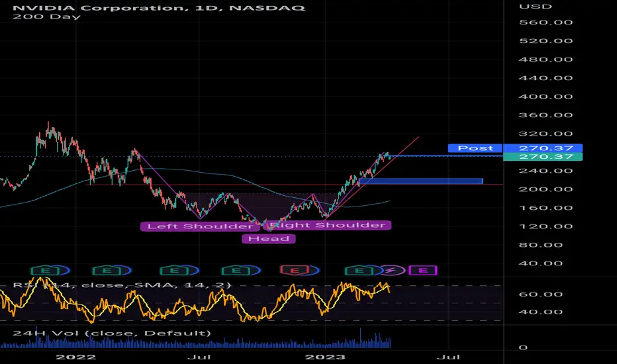The width and height of the screenshot is (617, 364).
Task: Click the 560.00 price axis value
Action: tap(546, 23)
